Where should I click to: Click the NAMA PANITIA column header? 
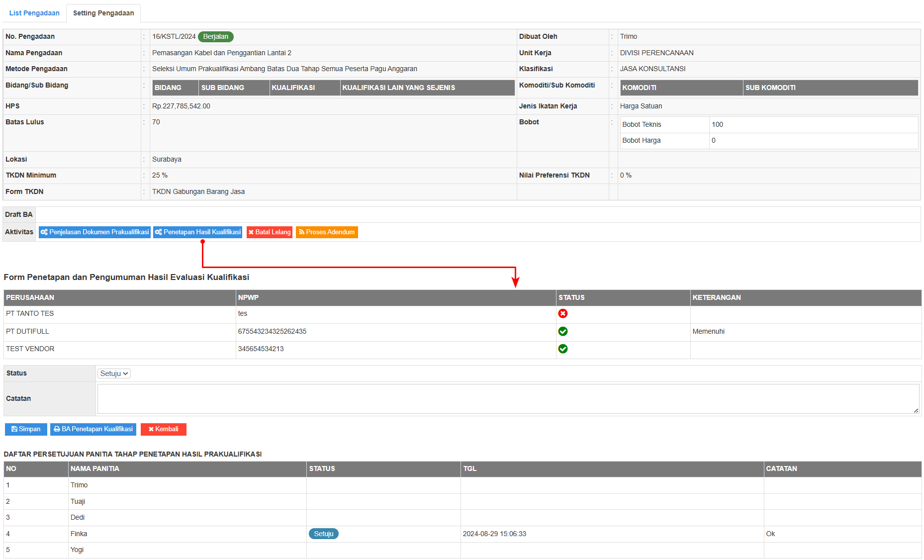tap(94, 468)
